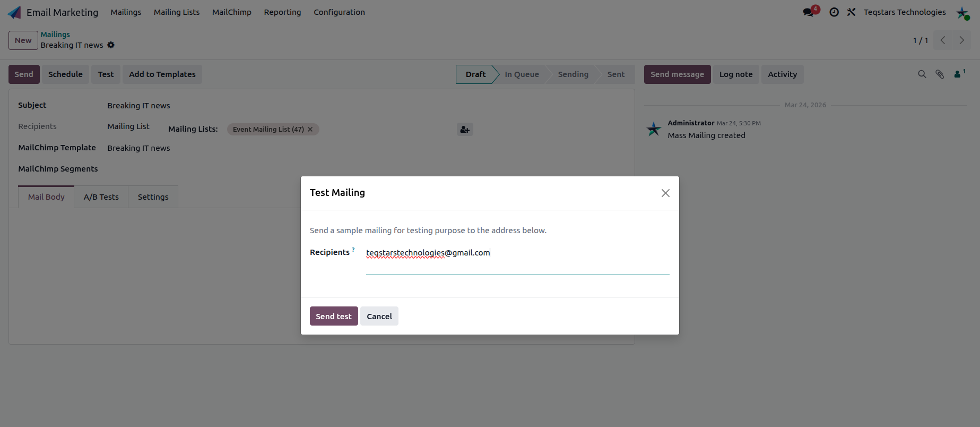Click the Schedule button
This screenshot has width=980, height=427.
pyautogui.click(x=65, y=74)
